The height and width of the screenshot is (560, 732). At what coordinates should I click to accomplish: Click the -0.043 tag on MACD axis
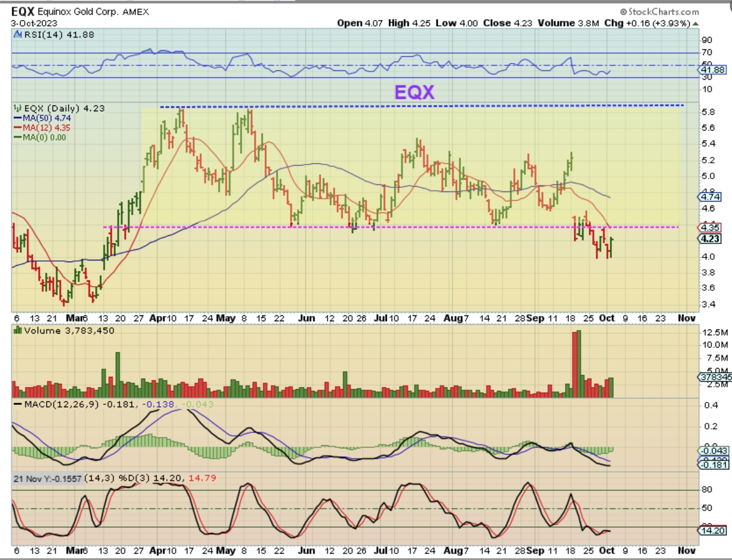tap(713, 451)
